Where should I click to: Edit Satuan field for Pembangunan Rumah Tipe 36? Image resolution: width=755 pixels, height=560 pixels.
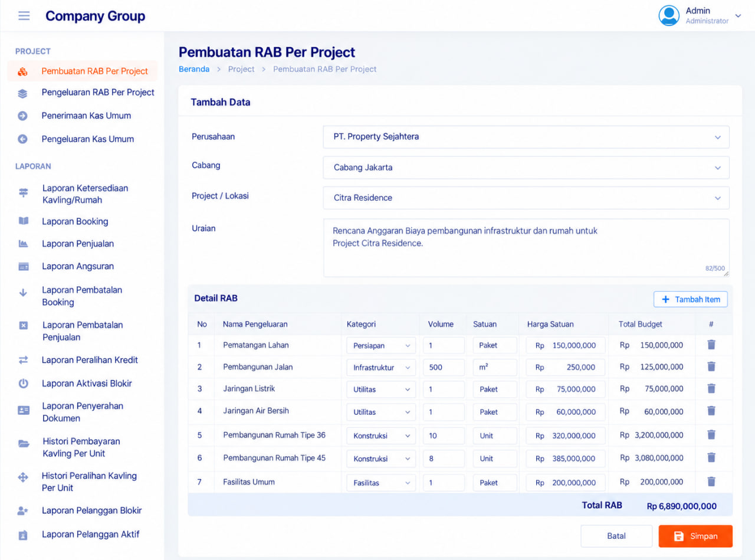pos(495,436)
